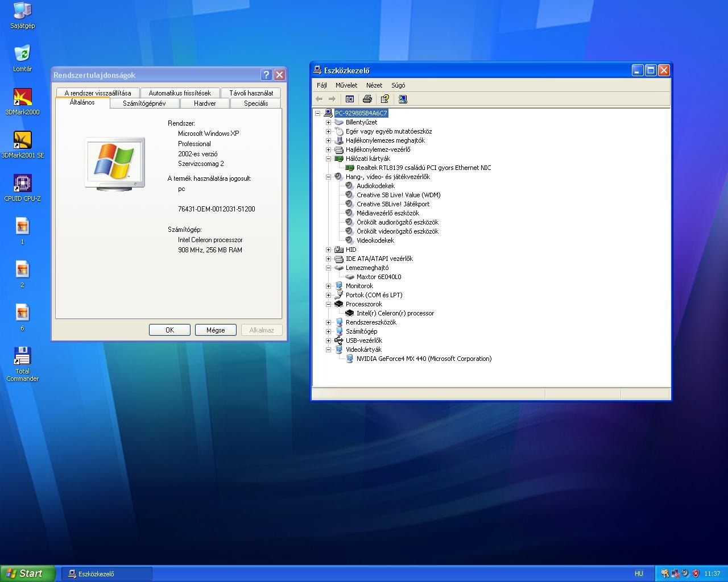Collapse the Processzorok node

328,304
